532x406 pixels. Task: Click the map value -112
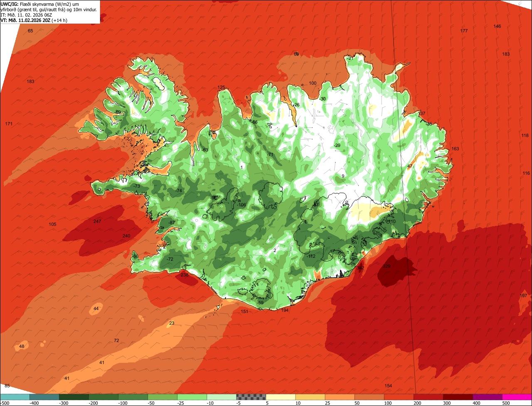311,256
